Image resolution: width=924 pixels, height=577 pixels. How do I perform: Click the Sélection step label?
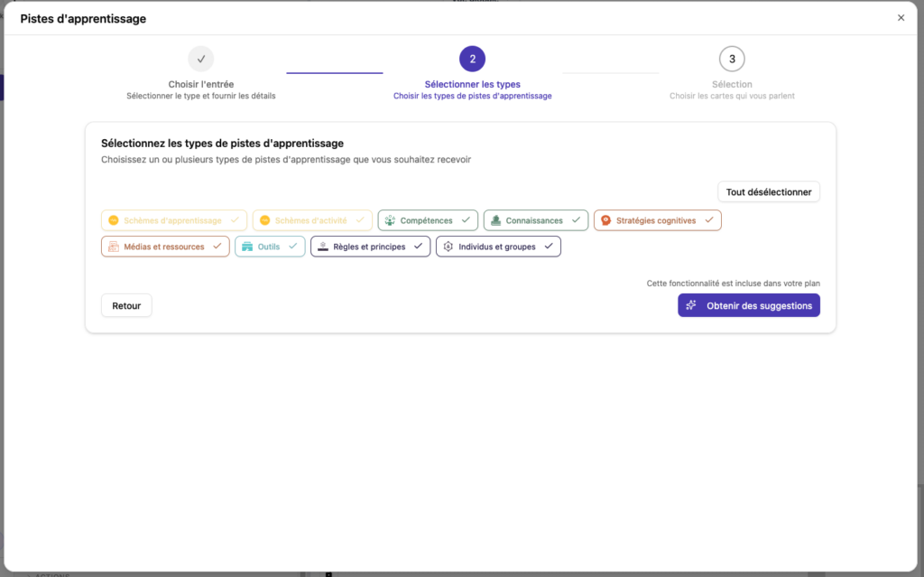(732, 84)
